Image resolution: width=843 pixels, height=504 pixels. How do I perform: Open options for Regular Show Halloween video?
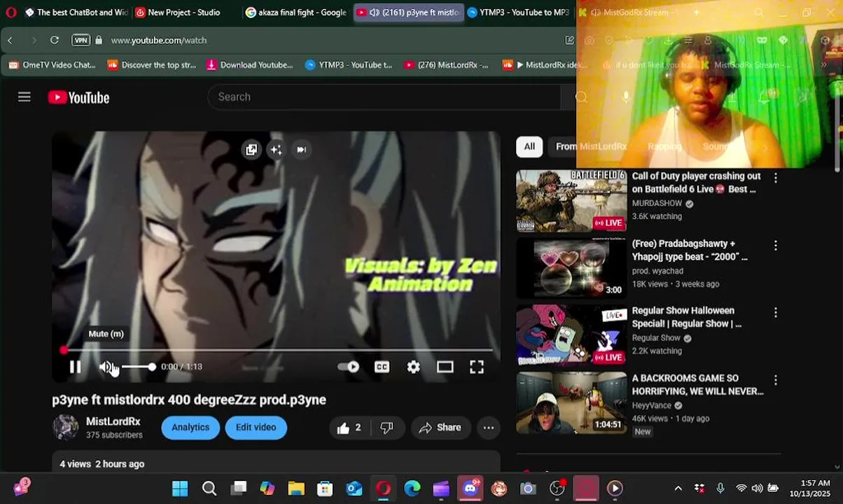(x=775, y=313)
